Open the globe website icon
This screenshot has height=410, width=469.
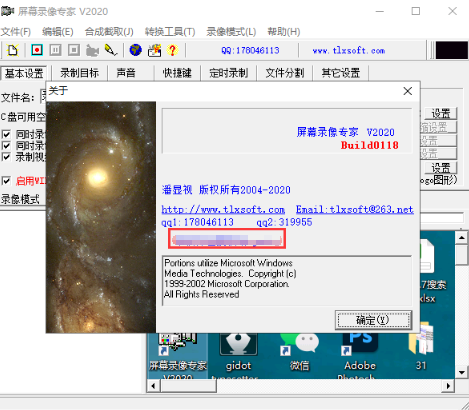pyautogui.click(x=135, y=50)
